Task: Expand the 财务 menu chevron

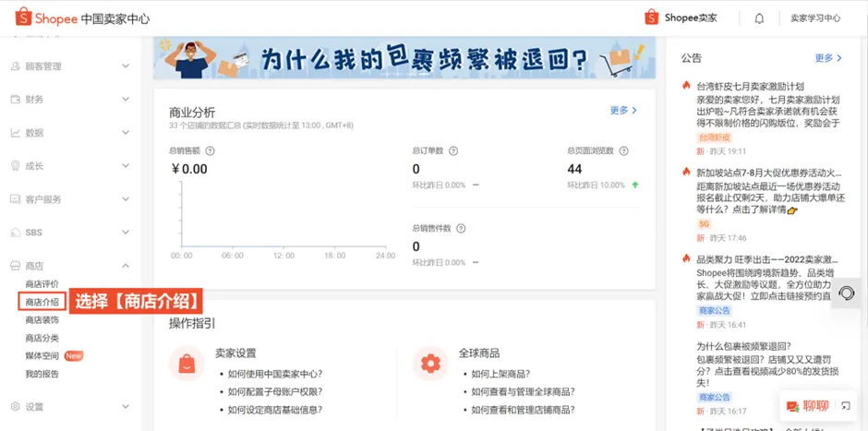Action: point(126,100)
